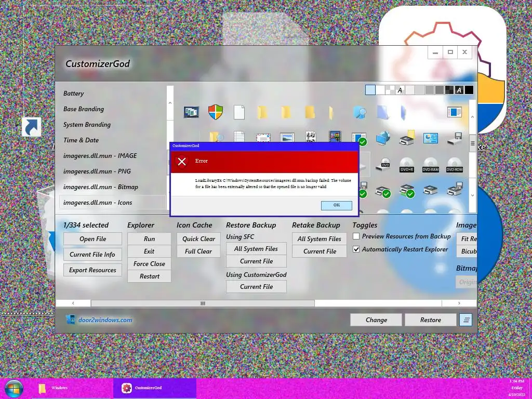Click Icon Cache Full Clear
532x399 pixels.
198,251
